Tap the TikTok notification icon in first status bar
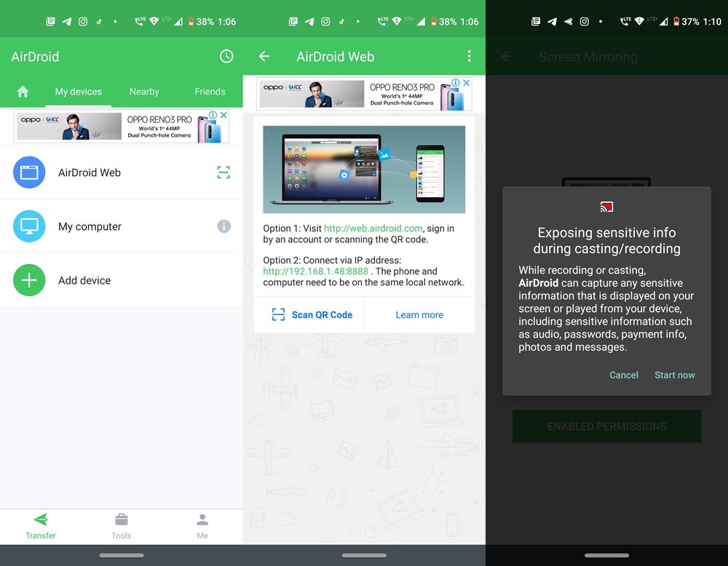This screenshot has width=728, height=566. click(99, 21)
